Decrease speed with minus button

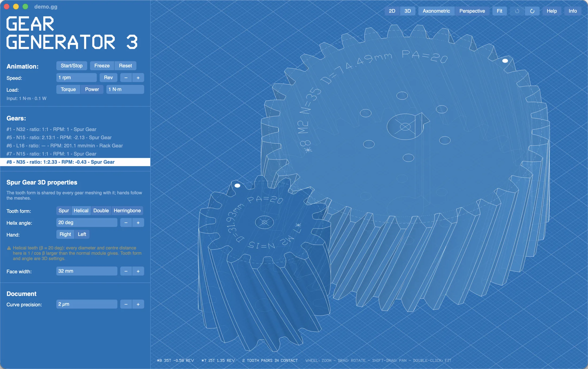click(126, 78)
